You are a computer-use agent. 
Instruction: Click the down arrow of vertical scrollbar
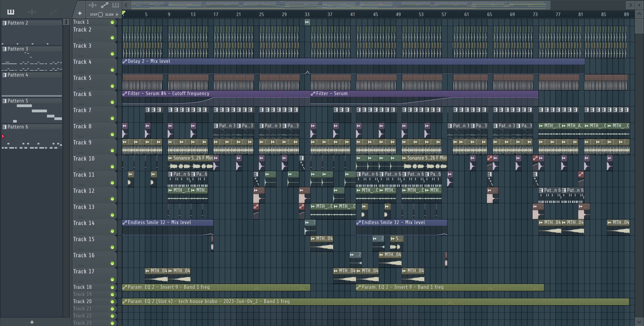pos(639,322)
